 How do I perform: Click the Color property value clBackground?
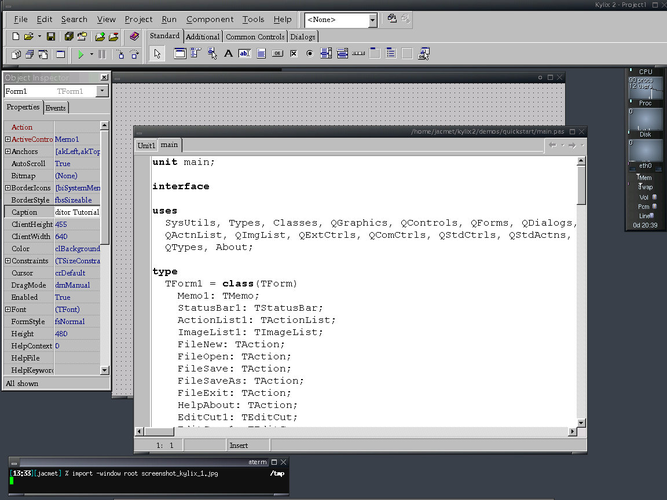pos(77,249)
